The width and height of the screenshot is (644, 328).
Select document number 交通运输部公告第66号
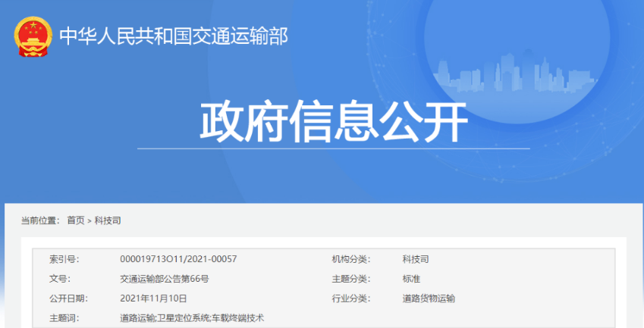[165, 279]
